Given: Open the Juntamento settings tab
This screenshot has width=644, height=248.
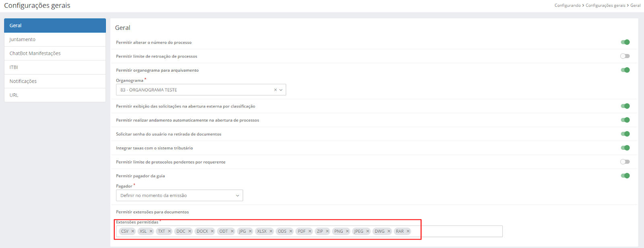Looking at the screenshot, I should (x=23, y=39).
